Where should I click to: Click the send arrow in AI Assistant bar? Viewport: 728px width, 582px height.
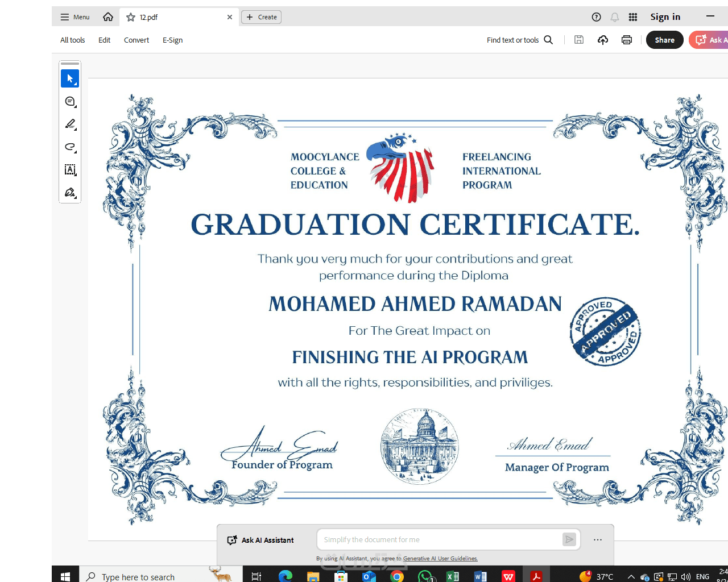[x=569, y=539]
